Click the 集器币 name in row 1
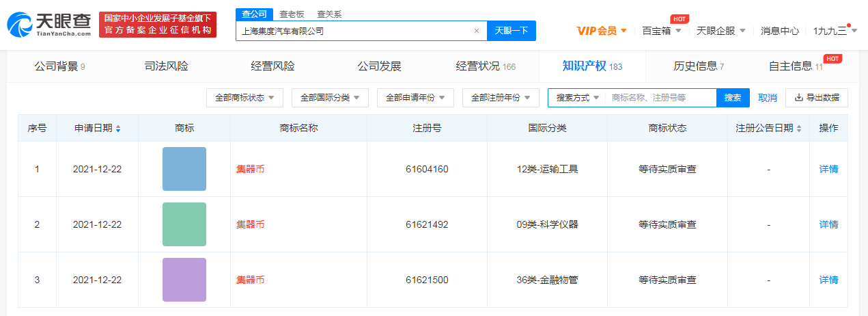 click(x=250, y=169)
